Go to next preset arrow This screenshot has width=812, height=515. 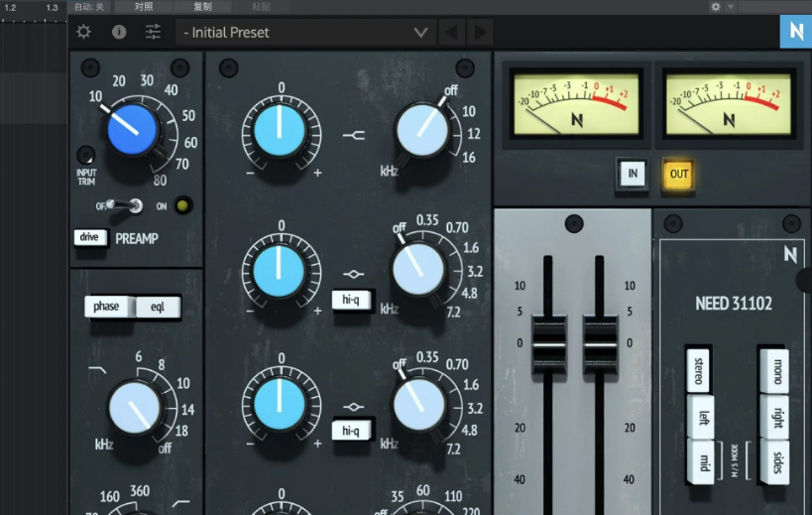(480, 33)
